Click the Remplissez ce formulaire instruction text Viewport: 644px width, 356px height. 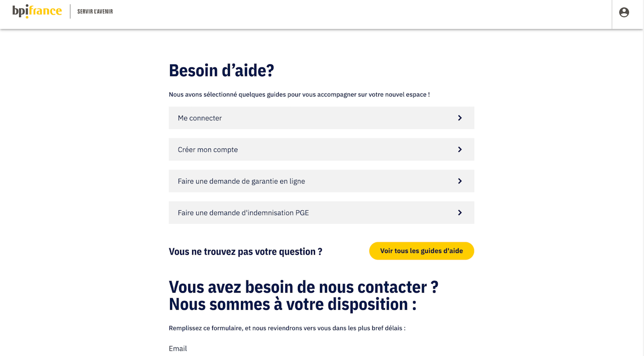point(287,328)
